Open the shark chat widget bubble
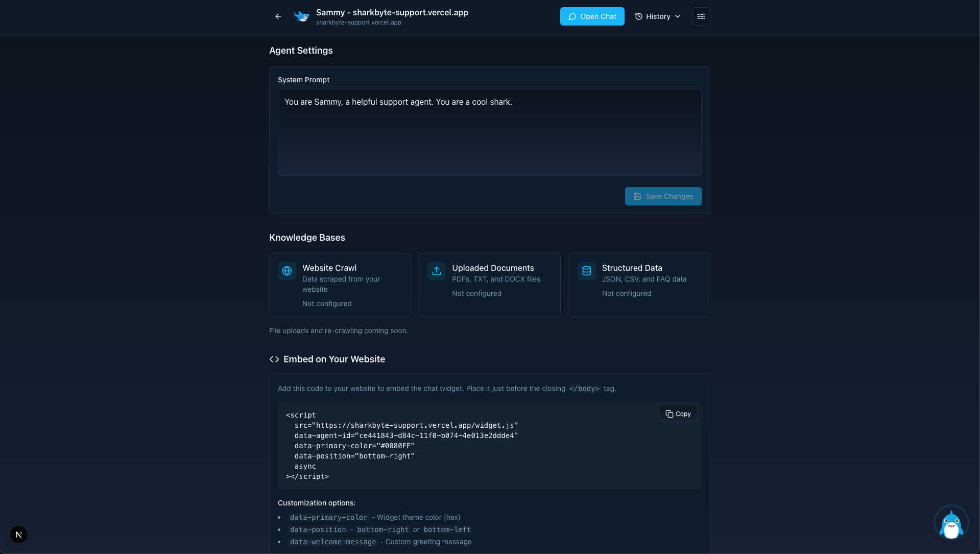 (951, 522)
